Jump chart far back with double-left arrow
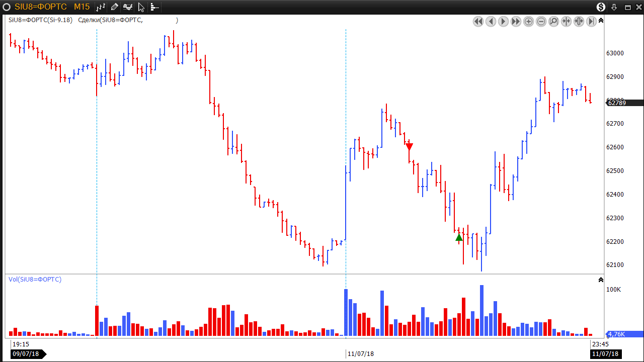Screen dimensions: 644x362 click(x=478, y=21)
